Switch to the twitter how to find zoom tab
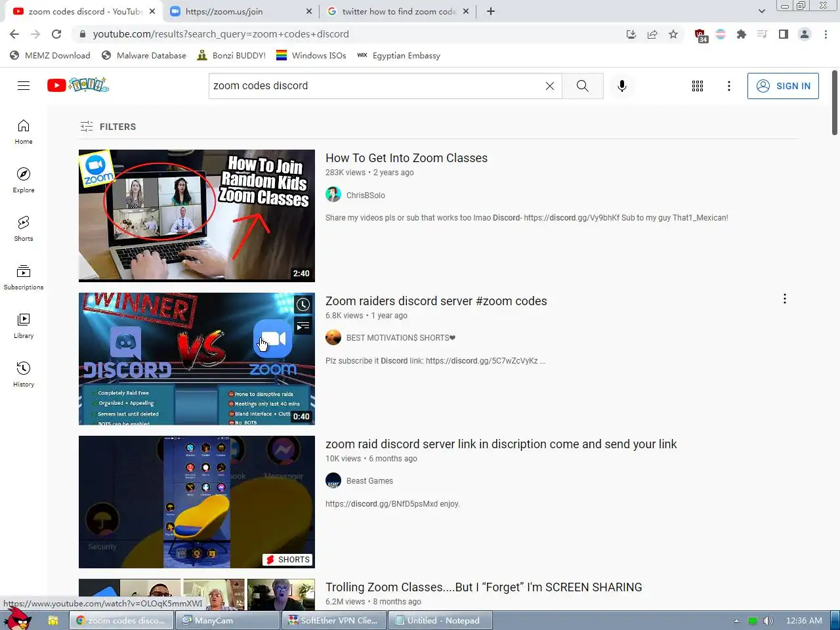The image size is (840, 630). point(398,11)
